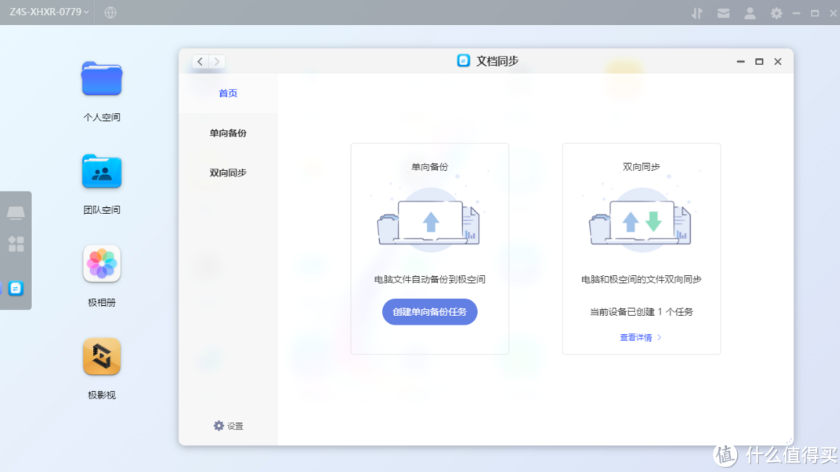Click the 当前设备已创建 1 个任务 status text
The image size is (840, 472).
pyautogui.click(x=641, y=312)
